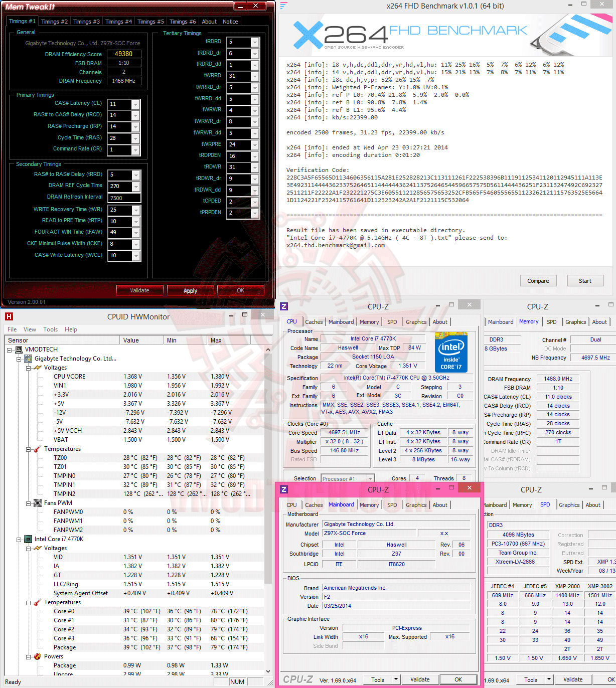616x688 pixels.
Task: Click the HWMonitor vertical scrollbar up arrow
Action: pyautogui.click(x=268, y=350)
